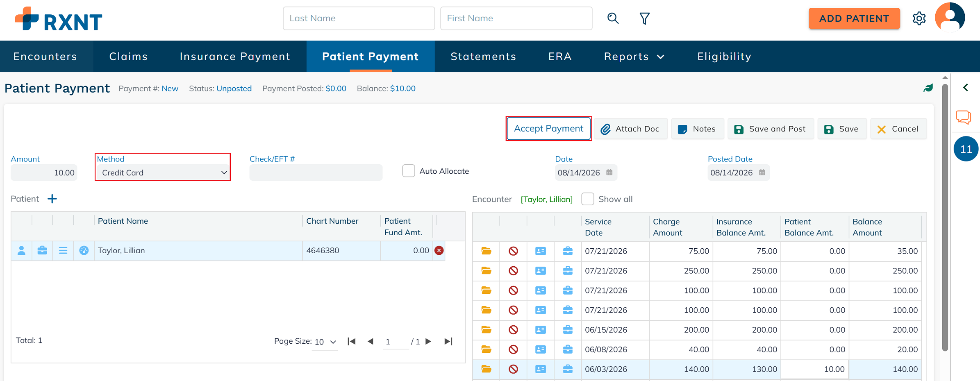
Task: Click the Service Date column header
Action: click(x=598, y=227)
